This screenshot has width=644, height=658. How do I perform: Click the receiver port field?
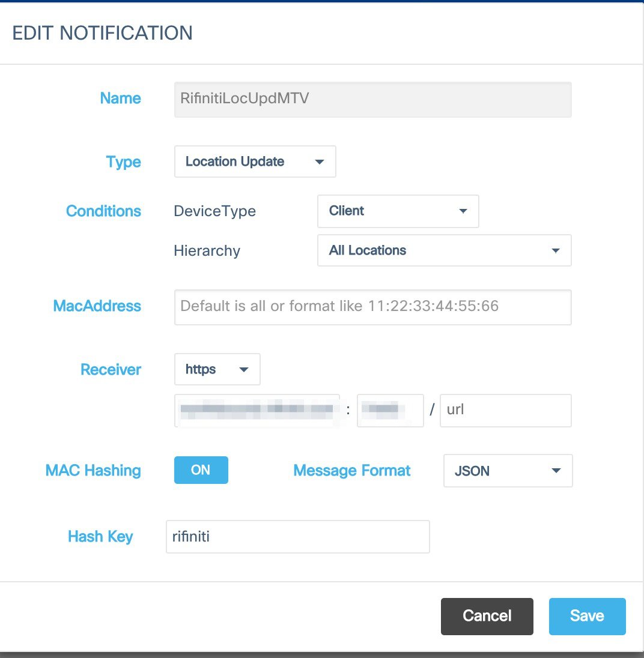tap(390, 411)
